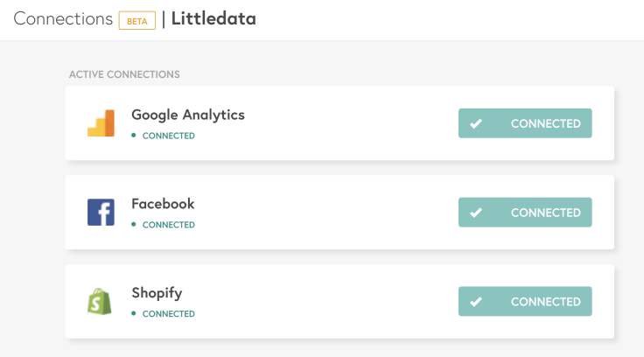644x357 pixels.
Task: Open the Google Analytics connection name
Action: pyautogui.click(x=188, y=115)
